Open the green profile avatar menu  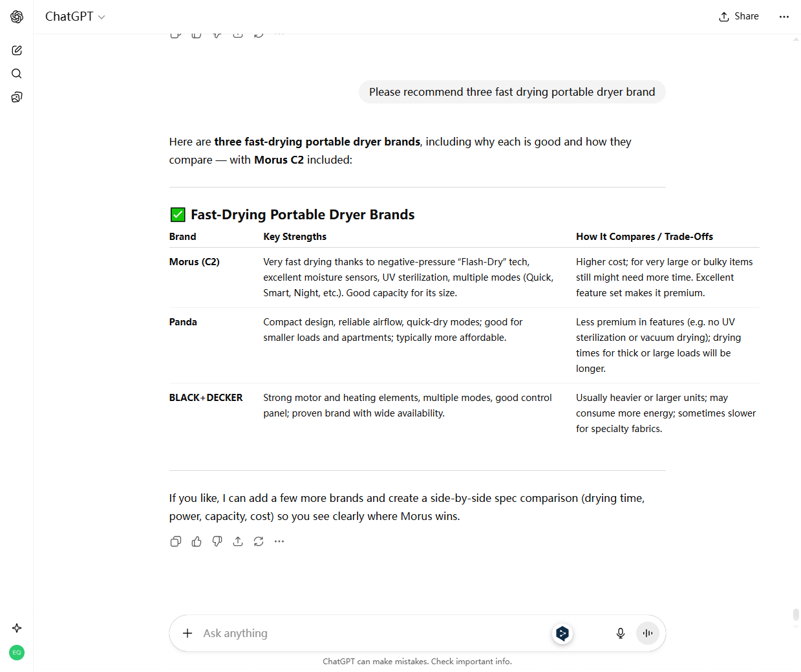tap(17, 653)
